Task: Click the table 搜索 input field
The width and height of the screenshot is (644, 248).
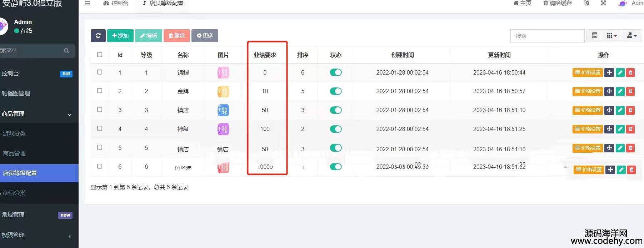Action: [x=547, y=36]
